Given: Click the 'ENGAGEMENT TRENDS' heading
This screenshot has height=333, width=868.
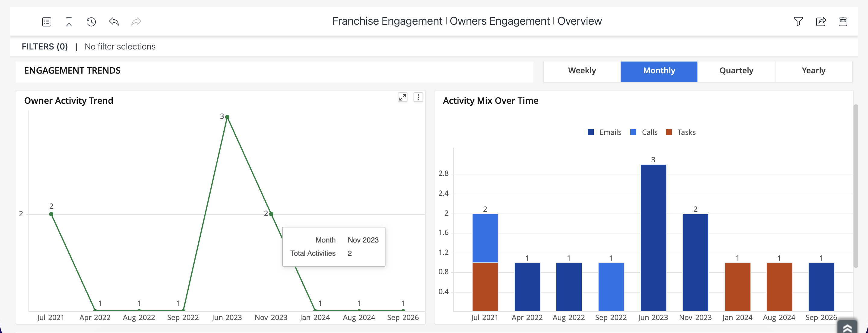Looking at the screenshot, I should point(72,71).
